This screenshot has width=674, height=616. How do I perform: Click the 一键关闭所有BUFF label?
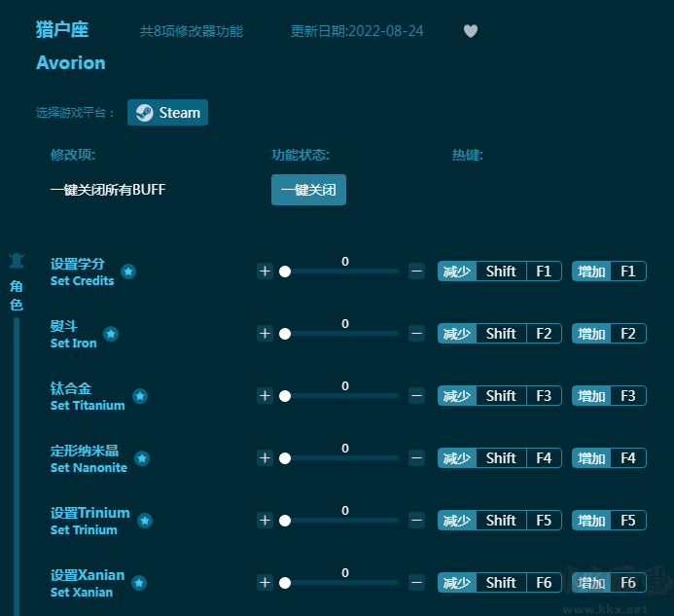[x=108, y=190]
